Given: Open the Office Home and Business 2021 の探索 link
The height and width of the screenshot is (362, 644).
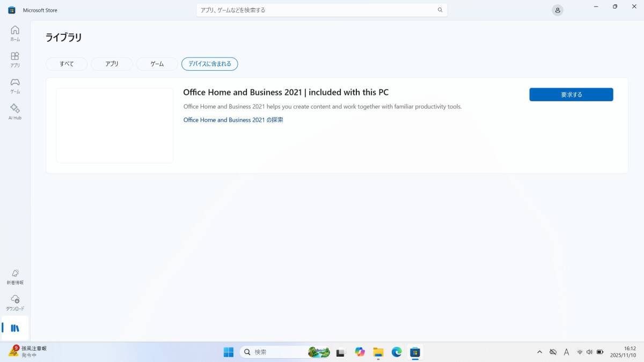Looking at the screenshot, I should coord(233,120).
